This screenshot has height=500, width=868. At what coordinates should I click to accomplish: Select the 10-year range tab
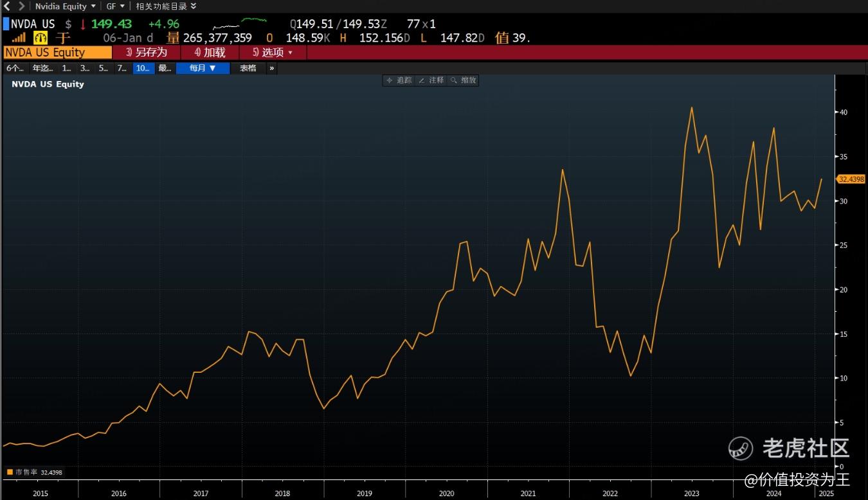(143, 68)
